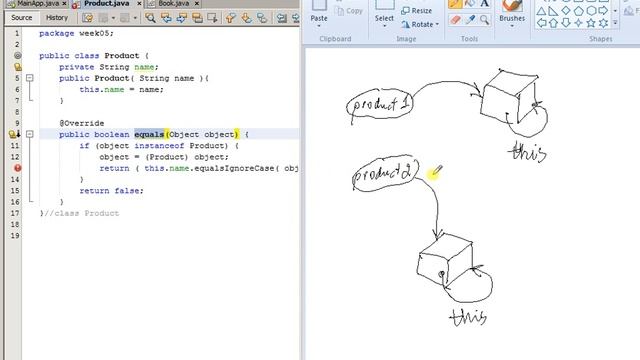
Task: Click Resize in the Paint Image group
Action: point(416,11)
